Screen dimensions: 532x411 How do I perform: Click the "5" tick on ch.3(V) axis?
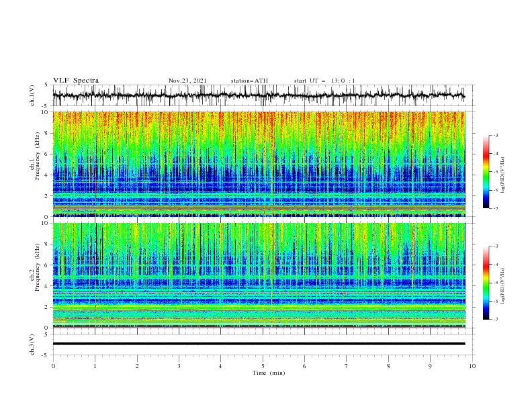point(46,334)
